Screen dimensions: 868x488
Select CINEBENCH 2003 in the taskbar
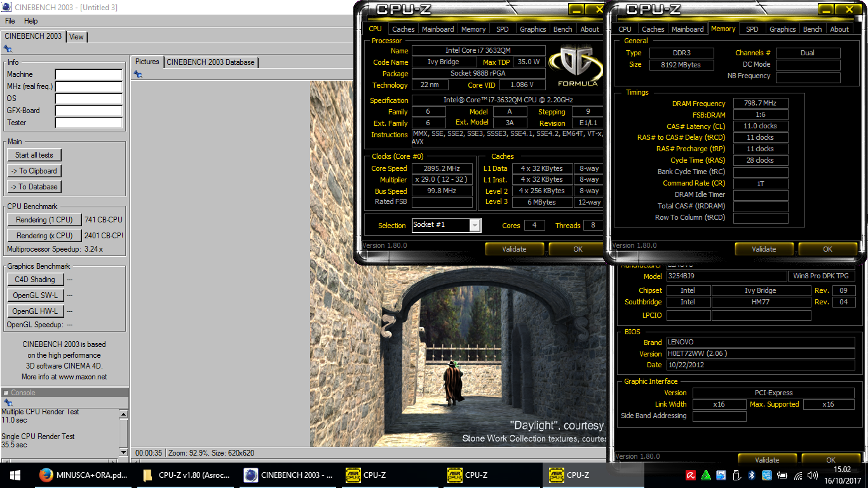288,475
